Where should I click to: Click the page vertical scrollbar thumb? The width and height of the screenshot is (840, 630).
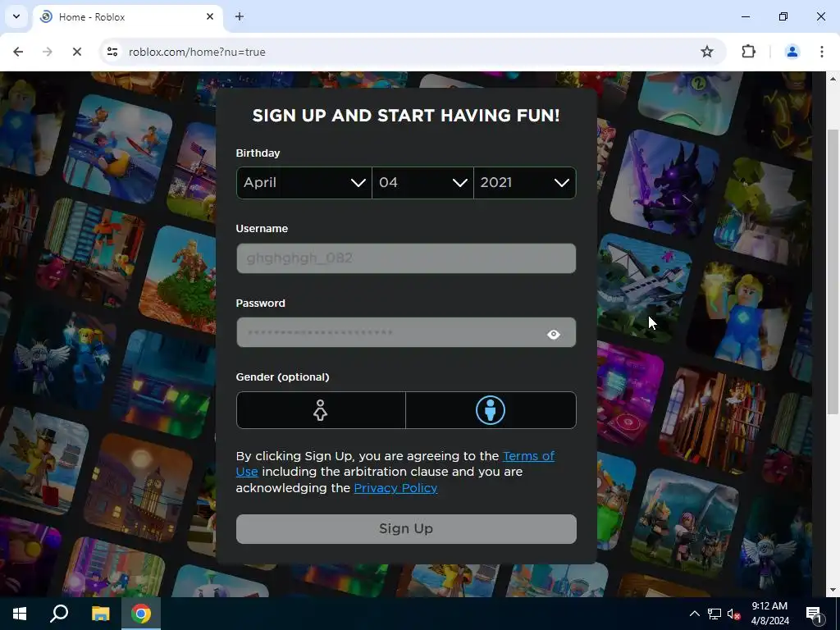coord(833,271)
